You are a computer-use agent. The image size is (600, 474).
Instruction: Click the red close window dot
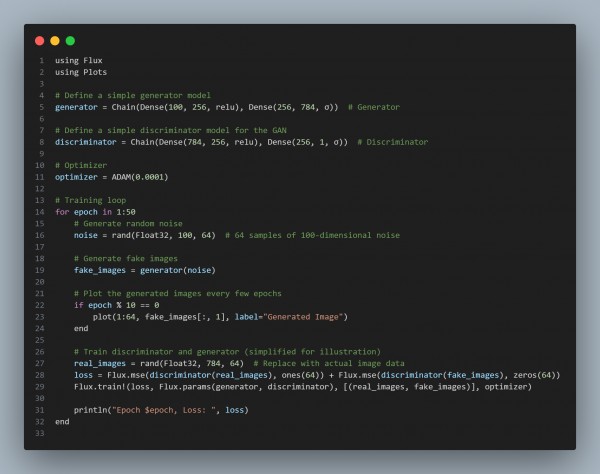point(39,41)
